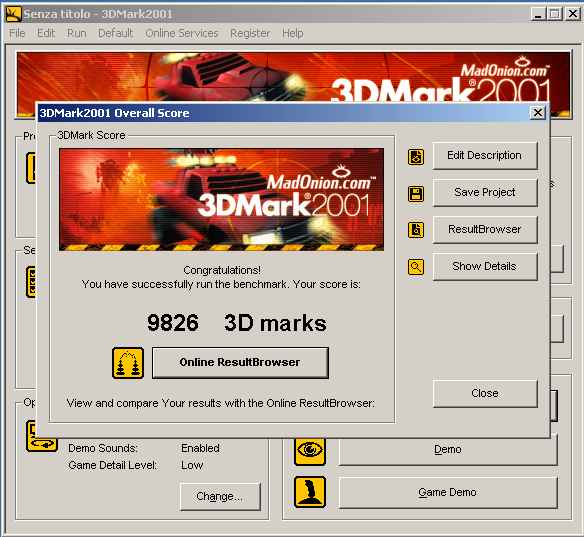Open the Online Services menu

[182, 33]
